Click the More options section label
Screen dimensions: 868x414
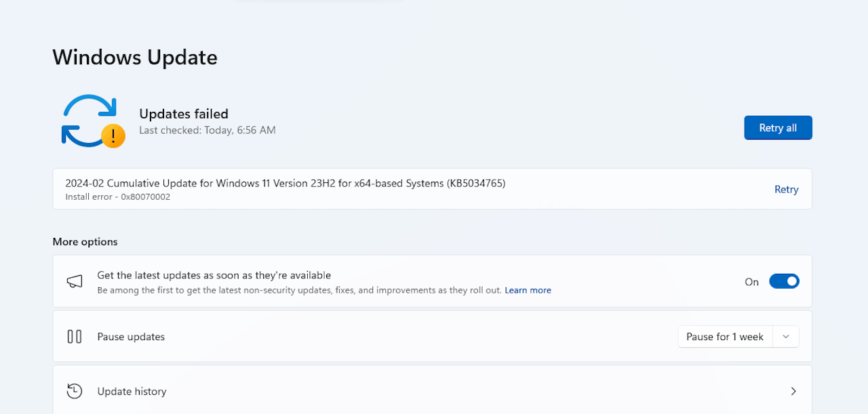pyautogui.click(x=85, y=242)
